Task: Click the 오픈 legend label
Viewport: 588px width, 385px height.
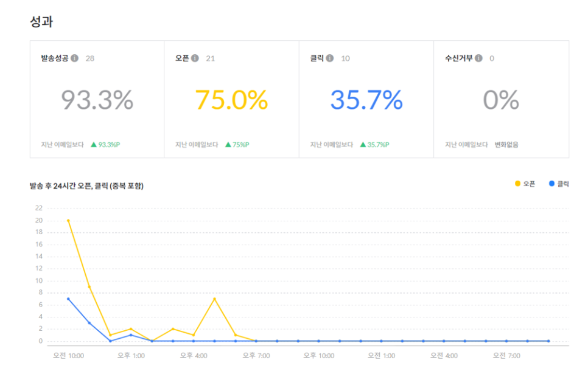Action: pos(529,184)
